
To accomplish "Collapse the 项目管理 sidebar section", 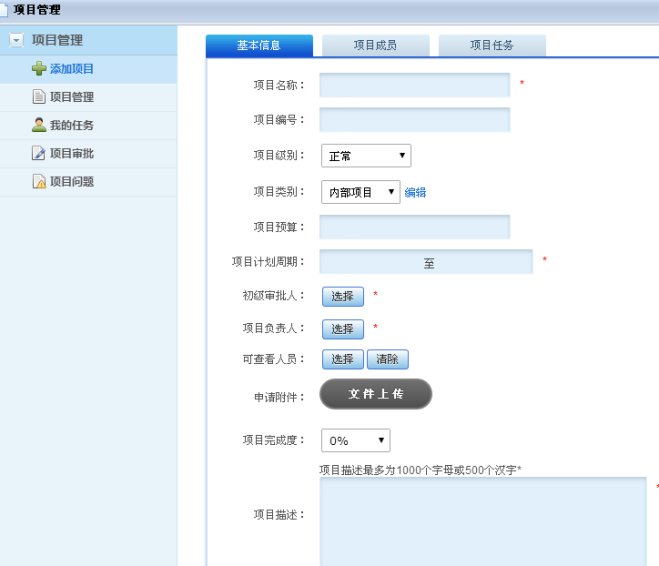I will pyautogui.click(x=15, y=41).
